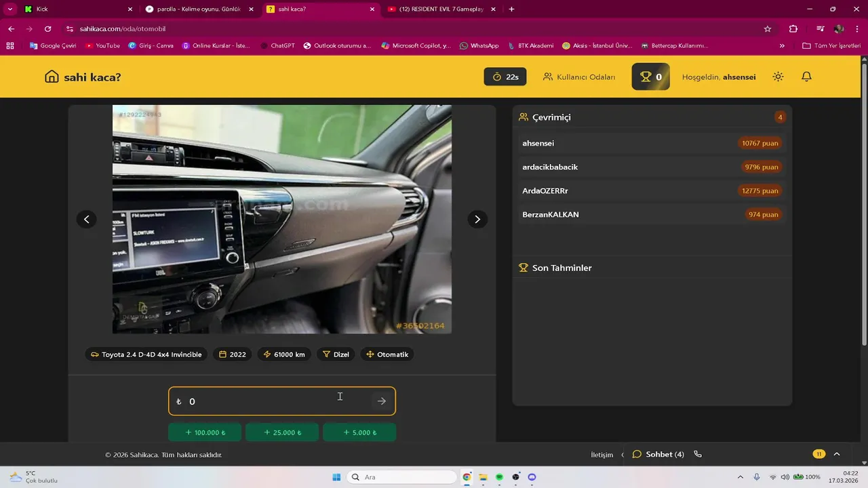The width and height of the screenshot is (868, 488).
Task: Open the Google Çeviri bookmark
Action: (53, 45)
